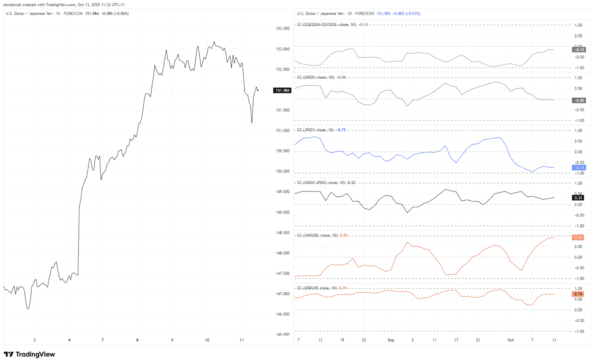Click the 153.500 price axis label
This screenshot has width=595, height=364.
pos(283,29)
